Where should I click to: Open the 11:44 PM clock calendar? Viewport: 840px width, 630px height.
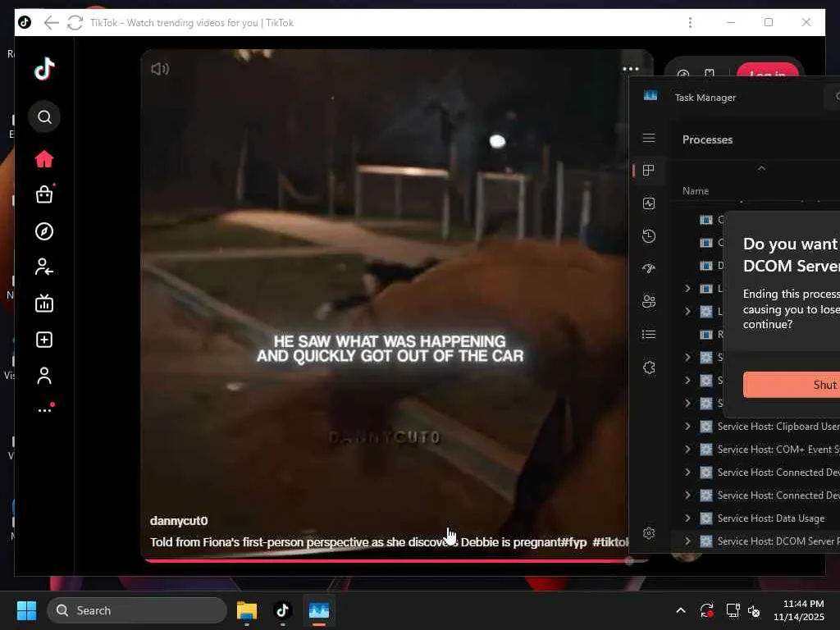799,610
